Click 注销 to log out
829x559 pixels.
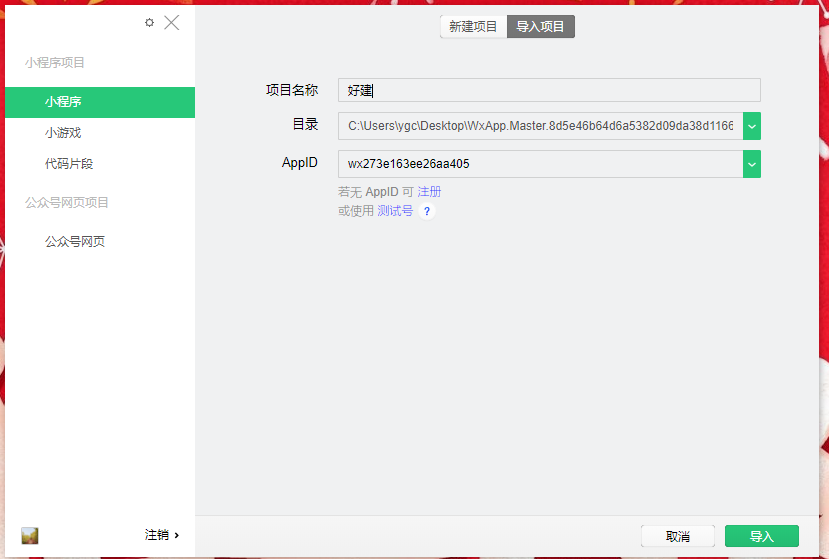tap(162, 535)
